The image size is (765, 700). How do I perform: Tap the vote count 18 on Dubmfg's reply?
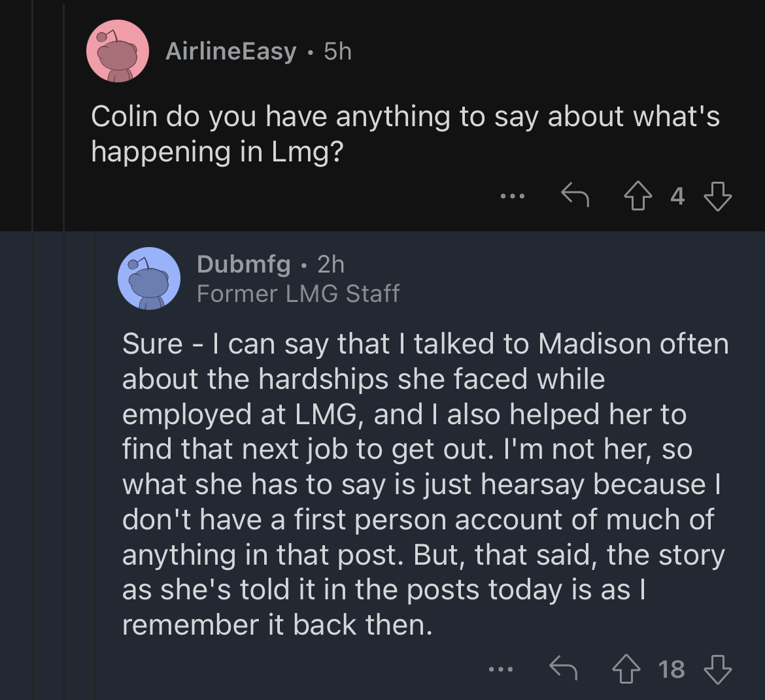click(x=671, y=669)
